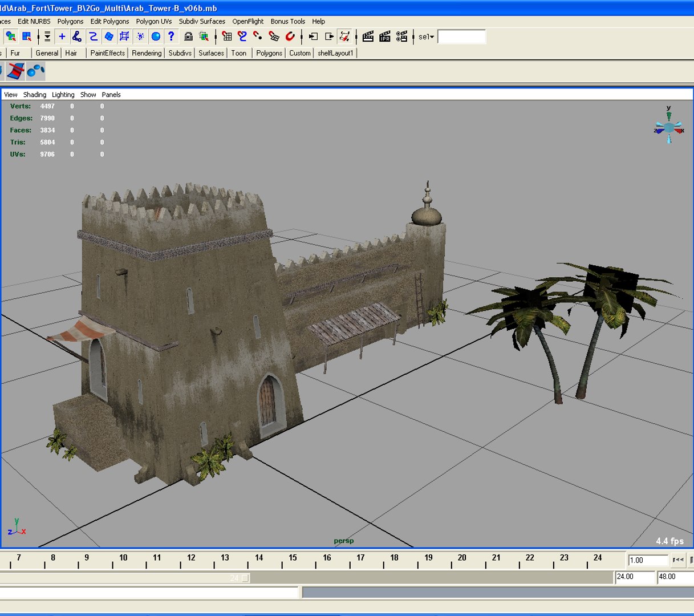Toggle surfaces selection mask icon
The height and width of the screenshot is (616, 694).
(x=109, y=37)
